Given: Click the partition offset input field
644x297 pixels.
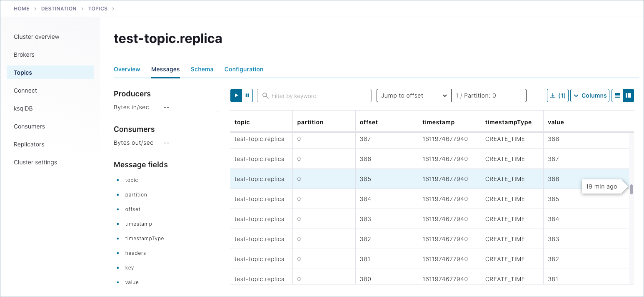Looking at the screenshot, I should pyautogui.click(x=489, y=96).
